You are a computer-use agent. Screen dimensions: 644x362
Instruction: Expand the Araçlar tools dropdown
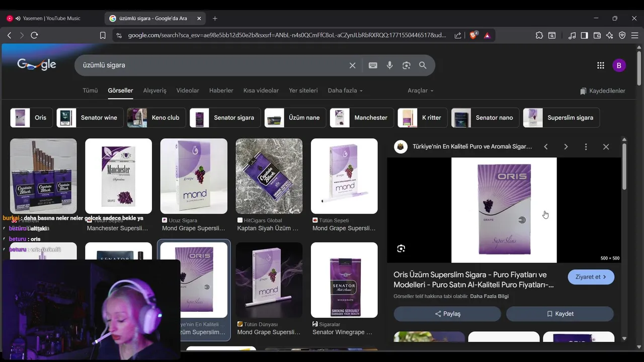(421, 90)
